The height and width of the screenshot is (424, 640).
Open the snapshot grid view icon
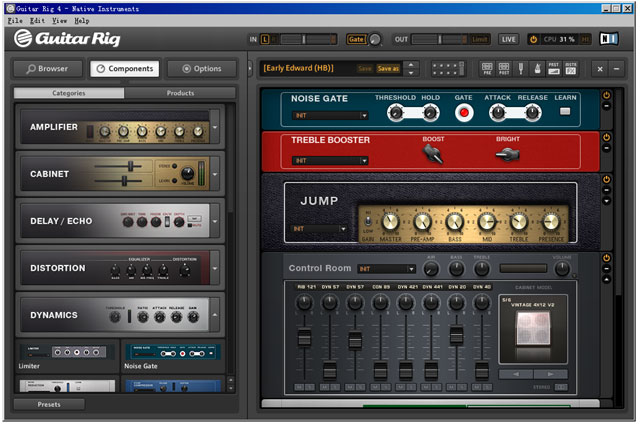(448, 69)
